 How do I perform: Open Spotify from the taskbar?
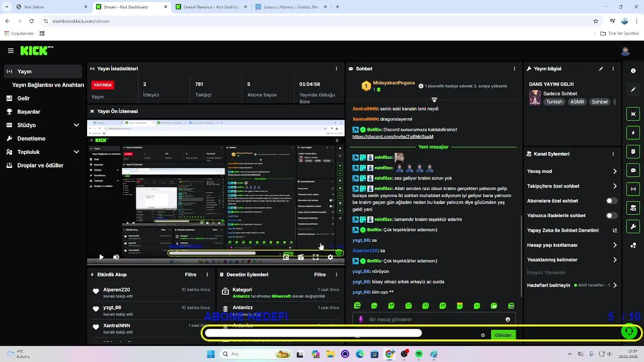419,354
